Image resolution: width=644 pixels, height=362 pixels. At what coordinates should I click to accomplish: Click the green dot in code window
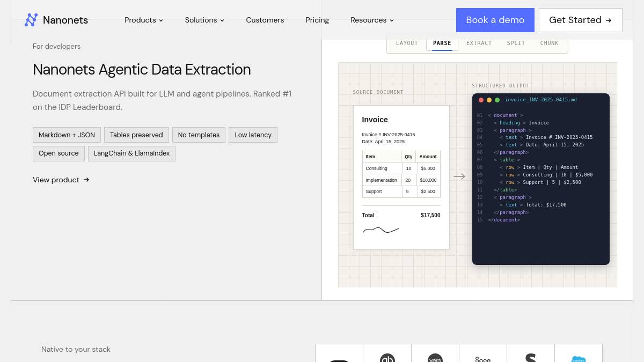pyautogui.click(x=497, y=100)
